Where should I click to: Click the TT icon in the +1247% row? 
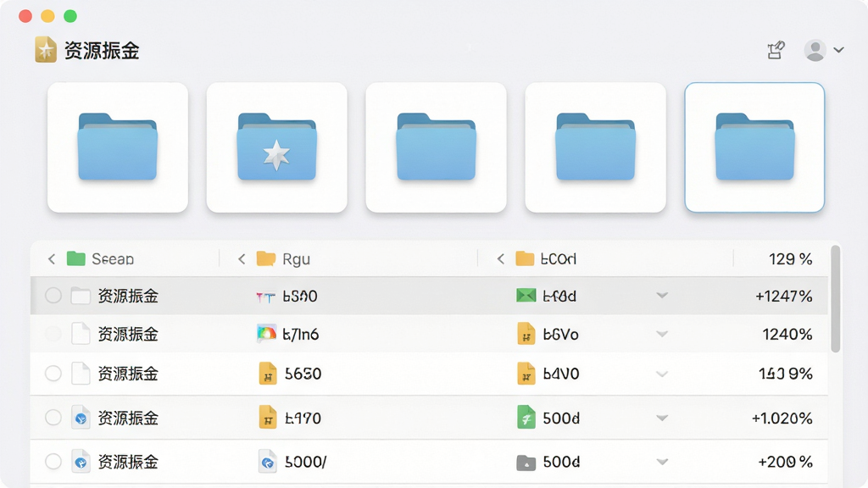[265, 297]
